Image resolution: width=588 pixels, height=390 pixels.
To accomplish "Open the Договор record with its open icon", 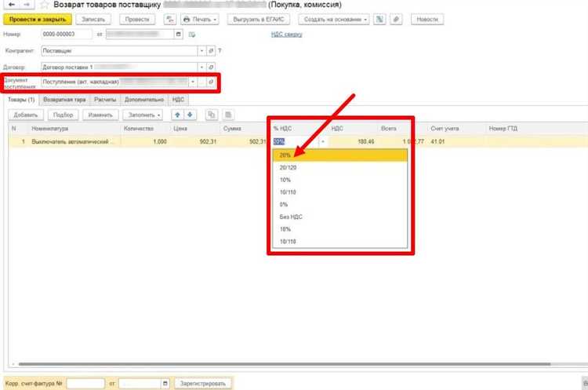I will pyautogui.click(x=211, y=67).
